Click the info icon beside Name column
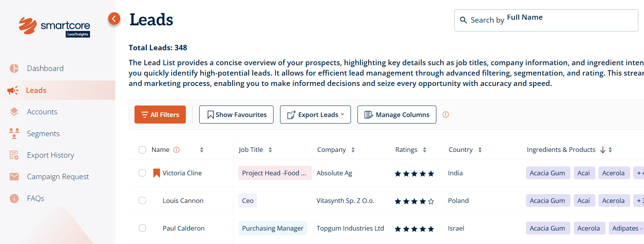Viewport: 644px width, 244px height. tap(176, 150)
